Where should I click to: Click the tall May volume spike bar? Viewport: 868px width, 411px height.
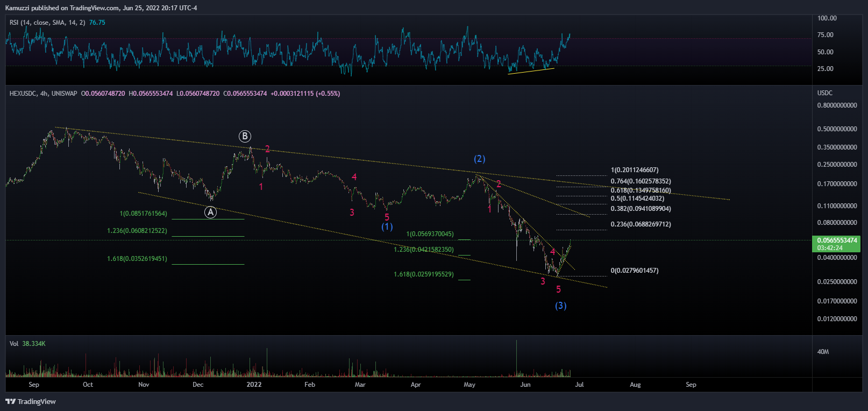click(516, 358)
